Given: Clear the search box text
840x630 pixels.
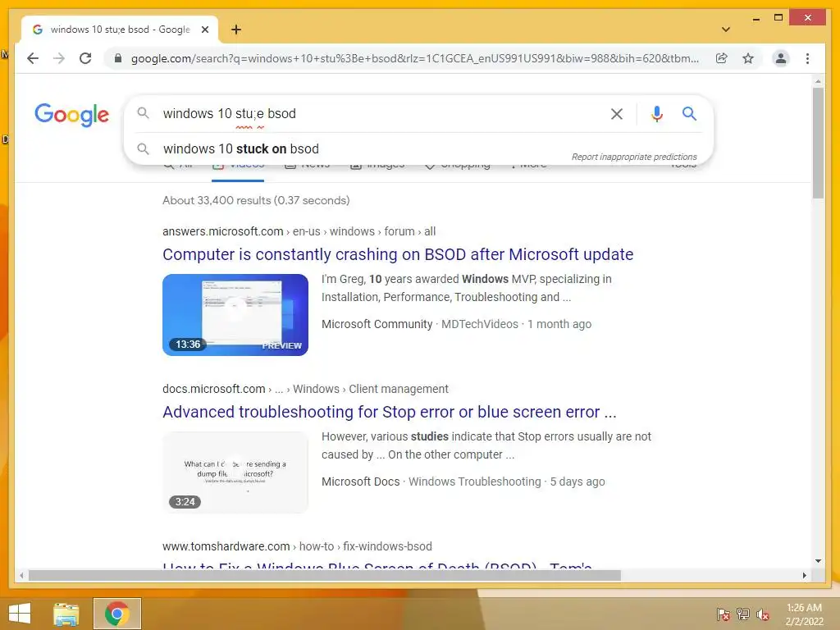Looking at the screenshot, I should 617,113.
